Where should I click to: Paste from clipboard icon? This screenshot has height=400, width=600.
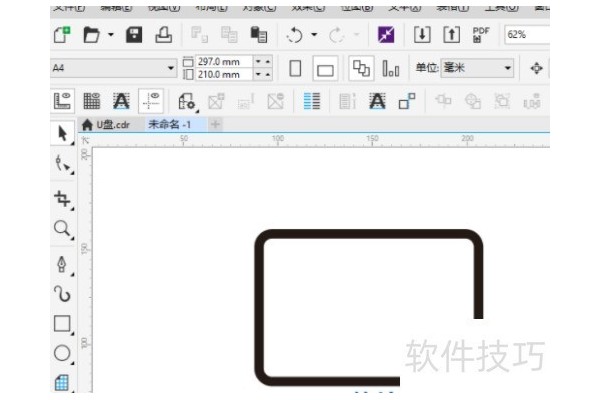(259, 35)
